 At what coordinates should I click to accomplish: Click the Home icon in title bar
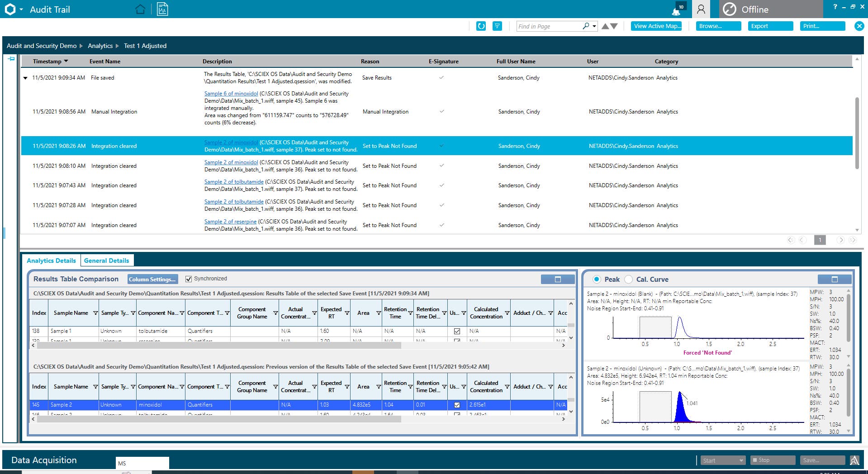tap(140, 9)
